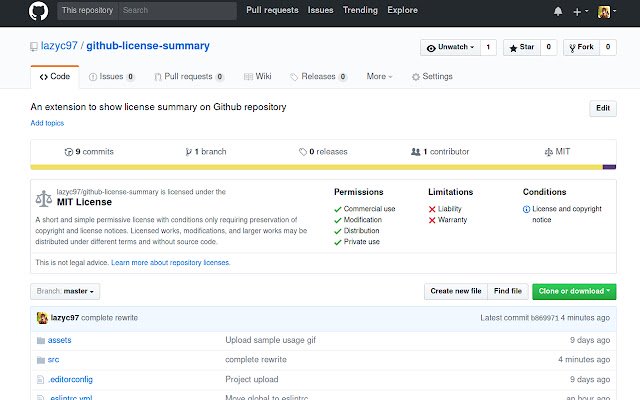Viewport: 640px width, 400px height.
Task: View the 0 releases link
Action: [x=323, y=152]
